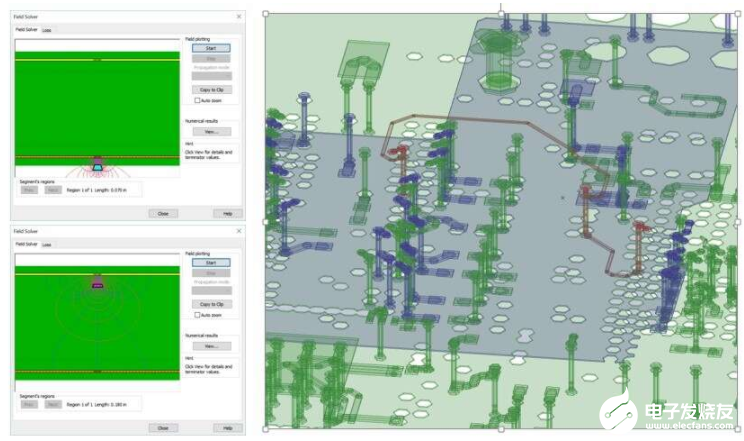Open propagation mode dropdown in upper dialog
The height and width of the screenshot is (441, 744).
212,76
